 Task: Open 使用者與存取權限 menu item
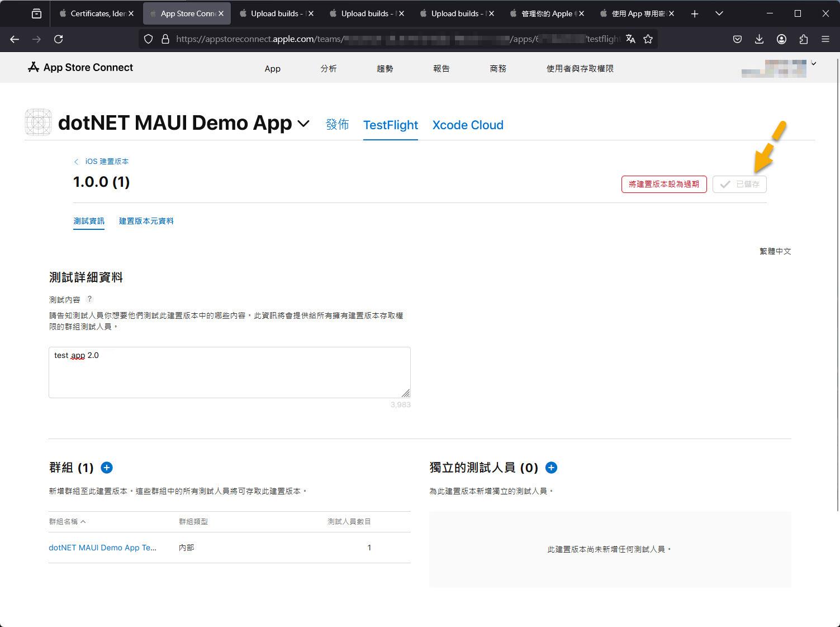(x=580, y=68)
